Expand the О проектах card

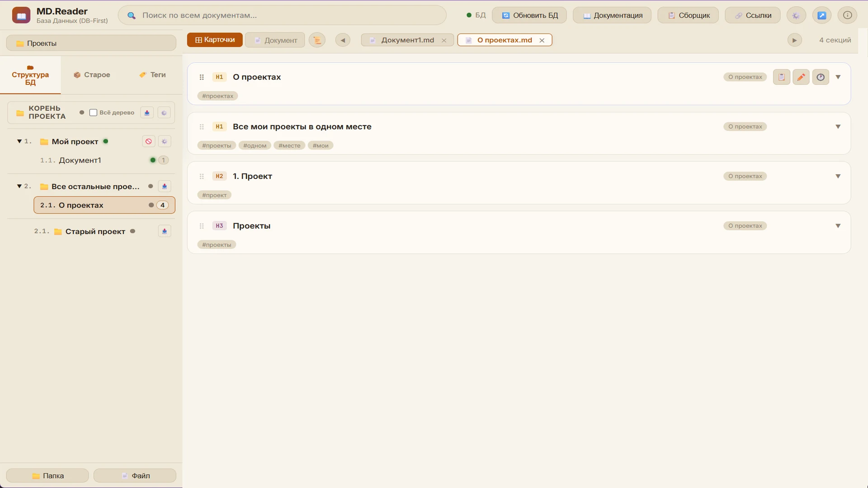[x=838, y=77]
